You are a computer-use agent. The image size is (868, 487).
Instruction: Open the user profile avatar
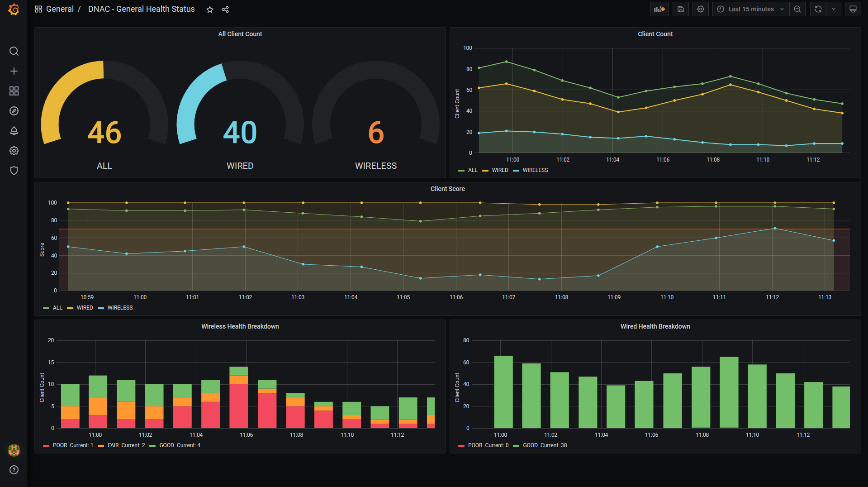(14, 450)
